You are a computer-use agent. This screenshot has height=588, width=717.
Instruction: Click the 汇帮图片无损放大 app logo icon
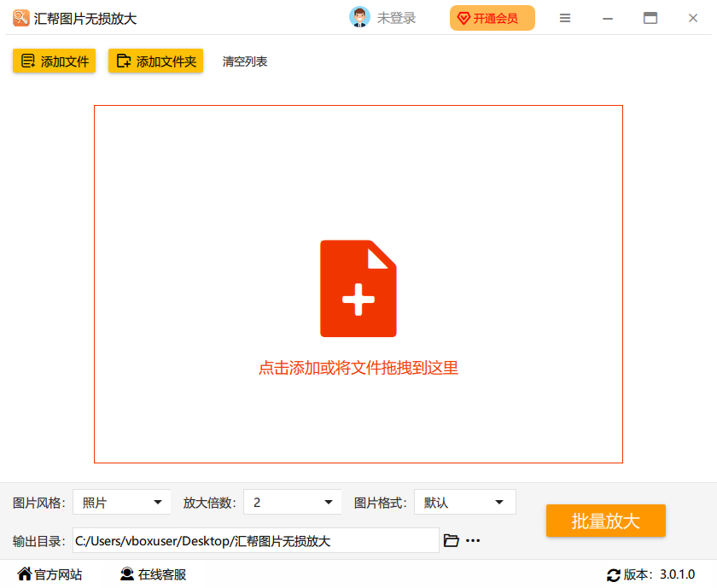coord(21,18)
